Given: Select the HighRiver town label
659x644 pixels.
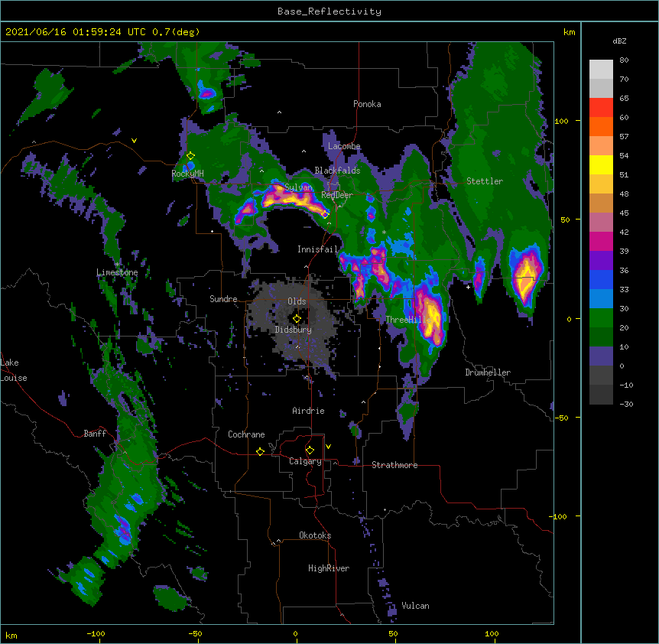Looking at the screenshot, I should pos(329,568).
